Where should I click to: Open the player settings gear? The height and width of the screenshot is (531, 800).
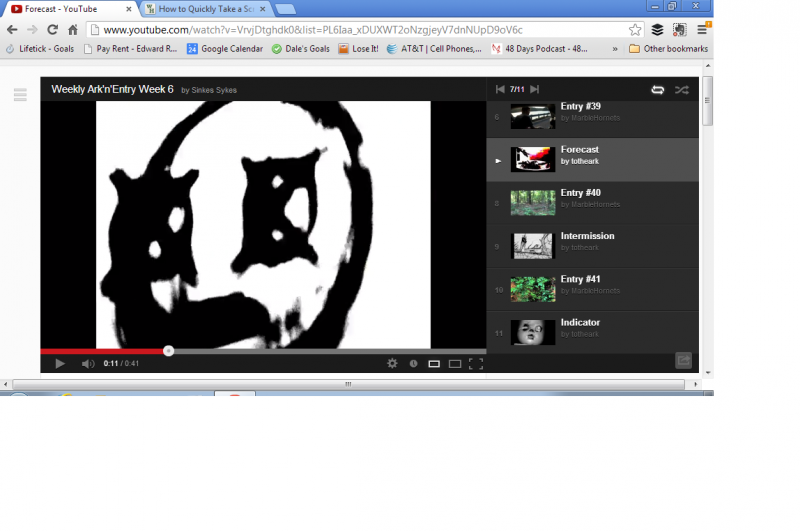coord(392,363)
